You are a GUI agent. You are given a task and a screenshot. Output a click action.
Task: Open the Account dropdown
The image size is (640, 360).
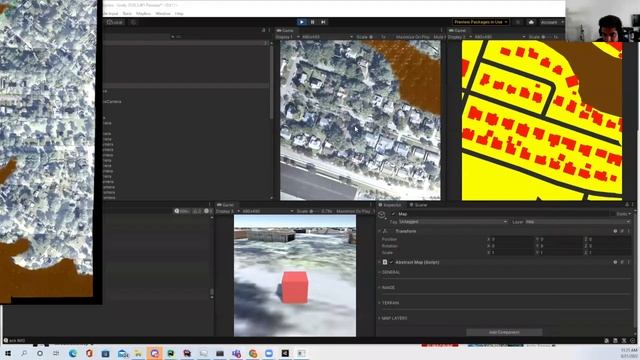click(551, 22)
